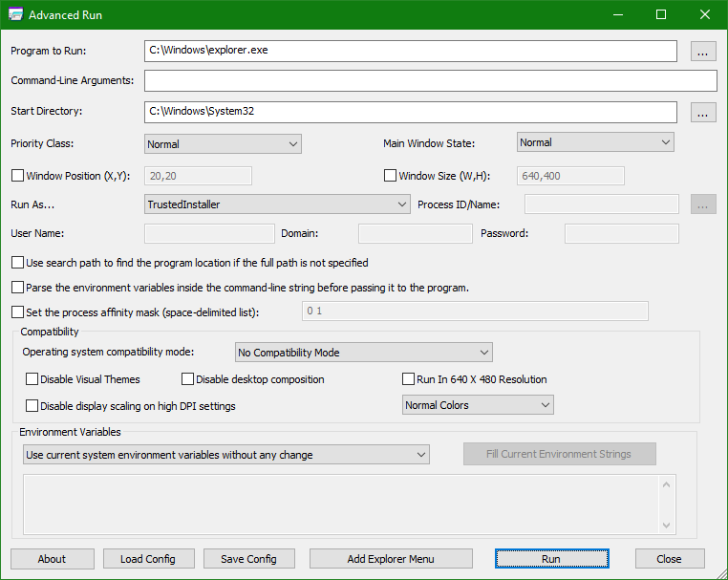Check Disable desktop composition
This screenshot has height=580, width=728.
click(187, 379)
